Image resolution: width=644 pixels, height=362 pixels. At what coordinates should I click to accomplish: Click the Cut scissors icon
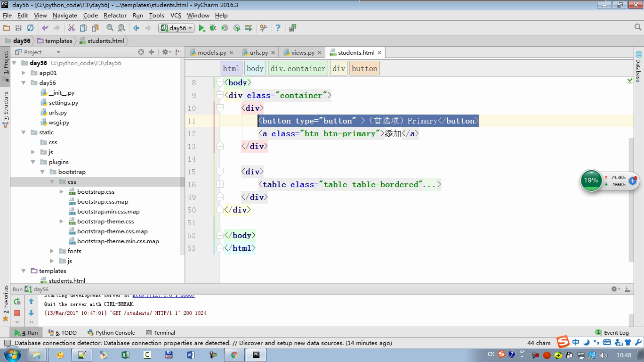tap(72, 28)
